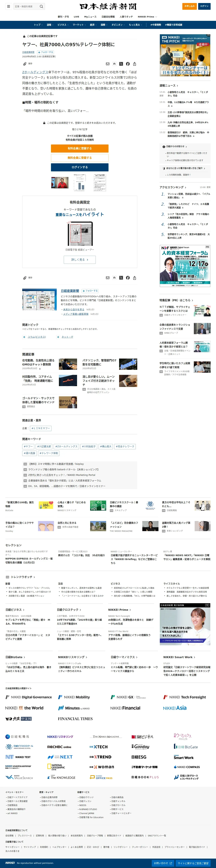This screenshot has height=868, width=216.
Task: Open the 日経転職版 logo link
Action: click(x=17, y=737)
